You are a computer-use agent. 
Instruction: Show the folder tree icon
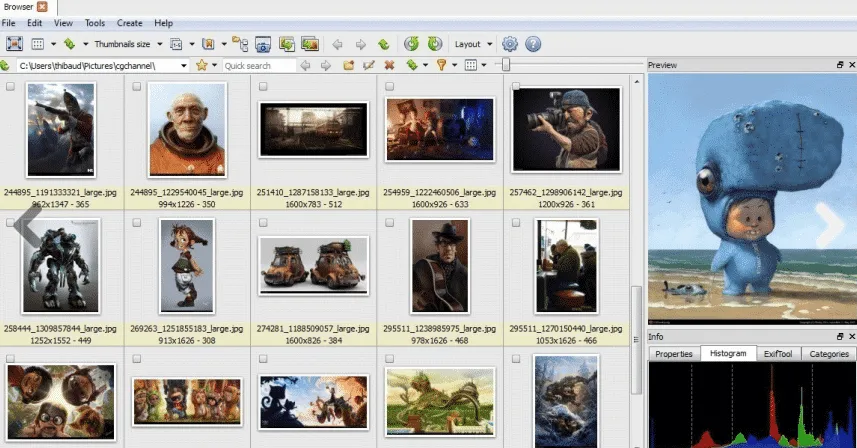(240, 44)
